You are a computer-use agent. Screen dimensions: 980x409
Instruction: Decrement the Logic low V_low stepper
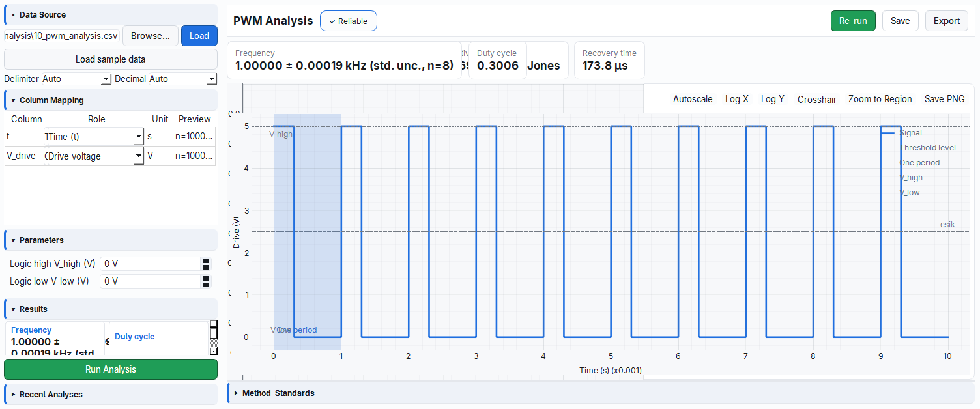(x=206, y=285)
